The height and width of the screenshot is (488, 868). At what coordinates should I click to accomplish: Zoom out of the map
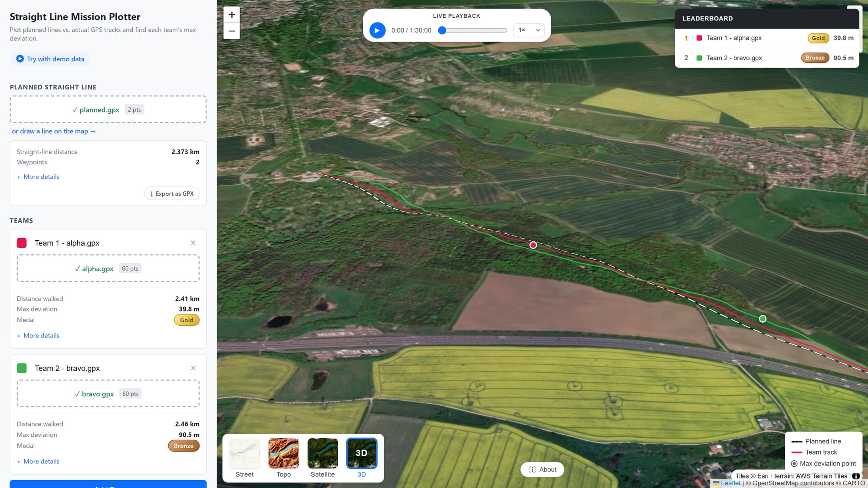[232, 31]
